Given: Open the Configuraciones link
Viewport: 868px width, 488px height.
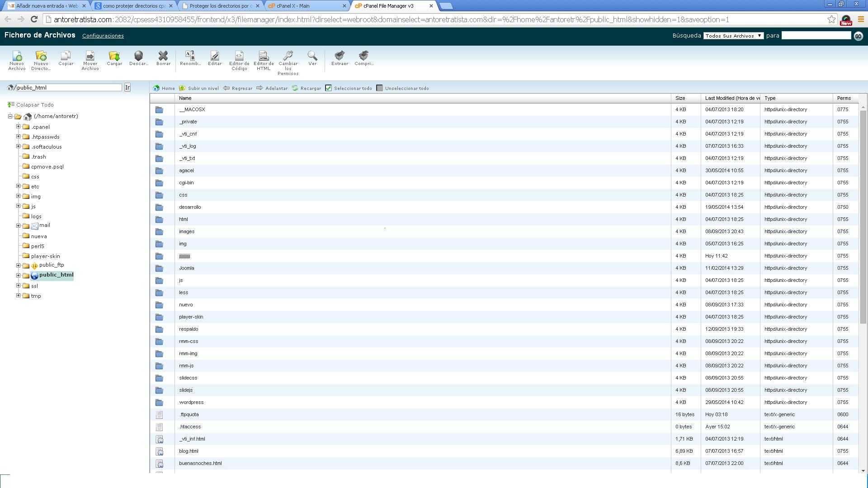Looking at the screenshot, I should click(103, 36).
